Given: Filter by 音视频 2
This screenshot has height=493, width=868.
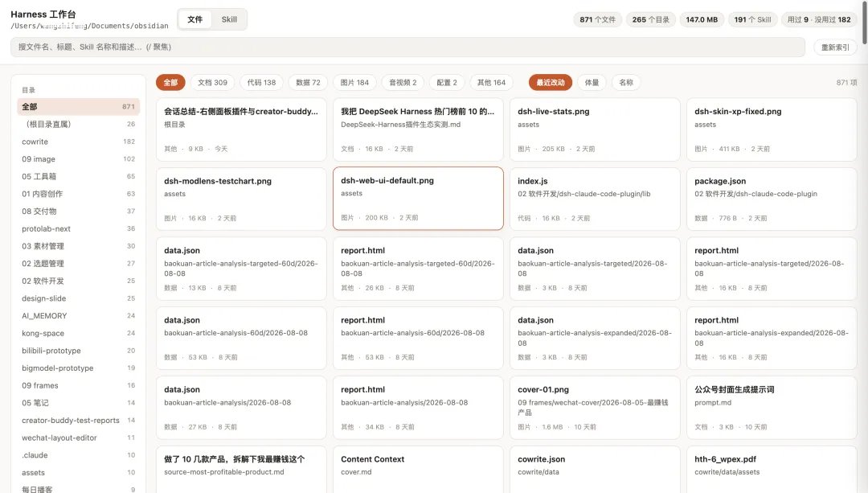Looking at the screenshot, I should pyautogui.click(x=403, y=83).
